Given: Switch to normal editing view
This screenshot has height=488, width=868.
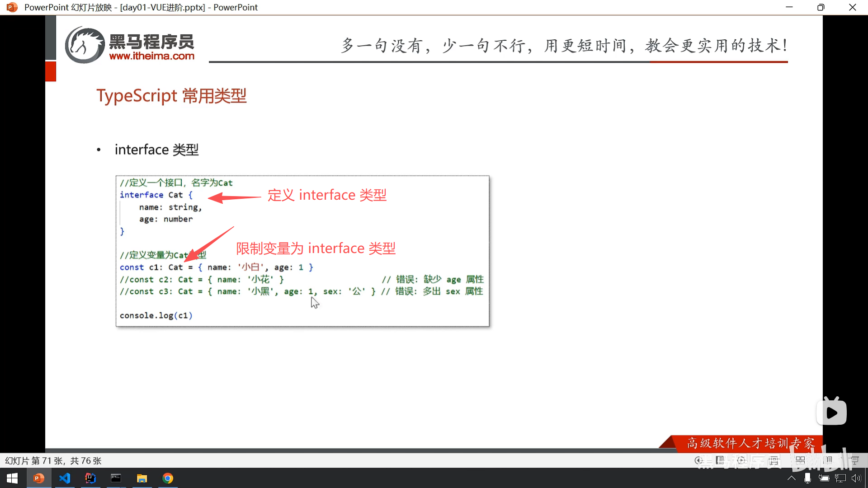Looking at the screenshot, I should [x=774, y=460].
